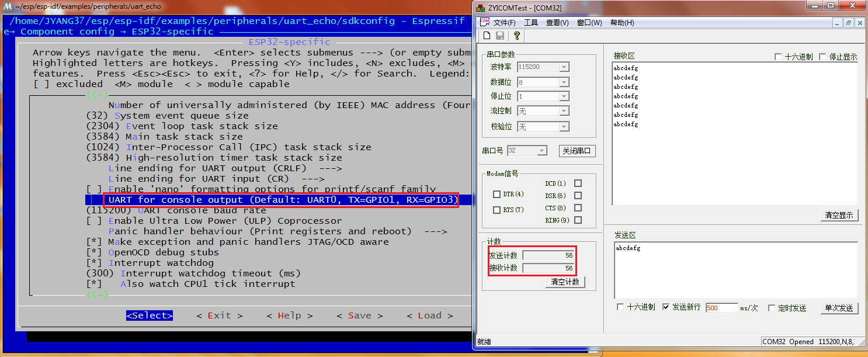
Task: Click the M terminal icon on the title bar
Action: [7, 6]
